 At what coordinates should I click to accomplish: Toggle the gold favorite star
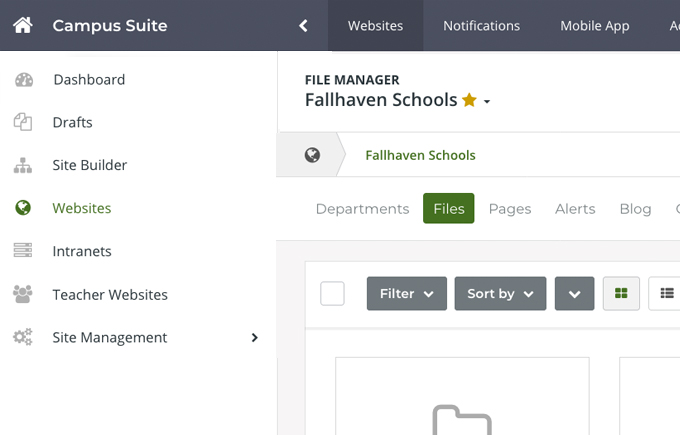[x=469, y=100]
